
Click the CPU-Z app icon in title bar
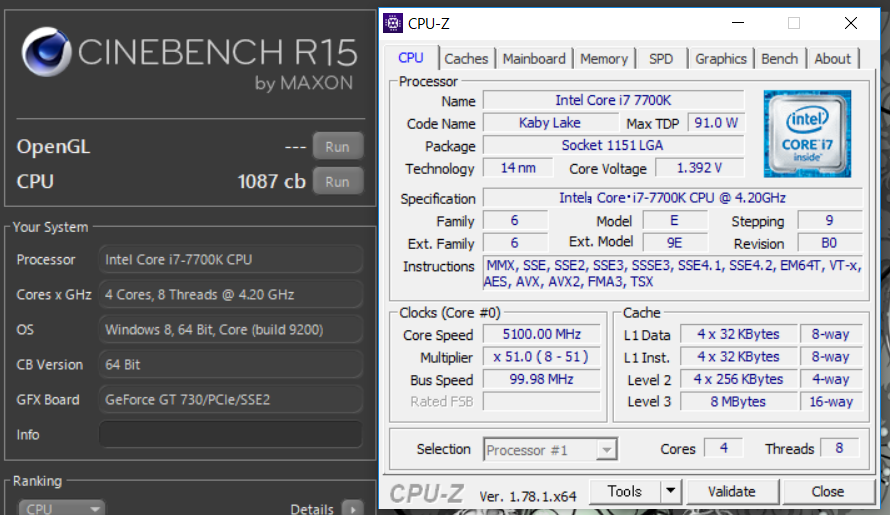pos(393,23)
